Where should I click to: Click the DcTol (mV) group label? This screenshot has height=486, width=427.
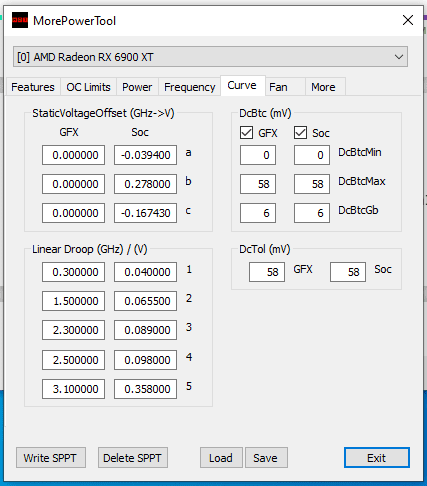click(x=265, y=249)
